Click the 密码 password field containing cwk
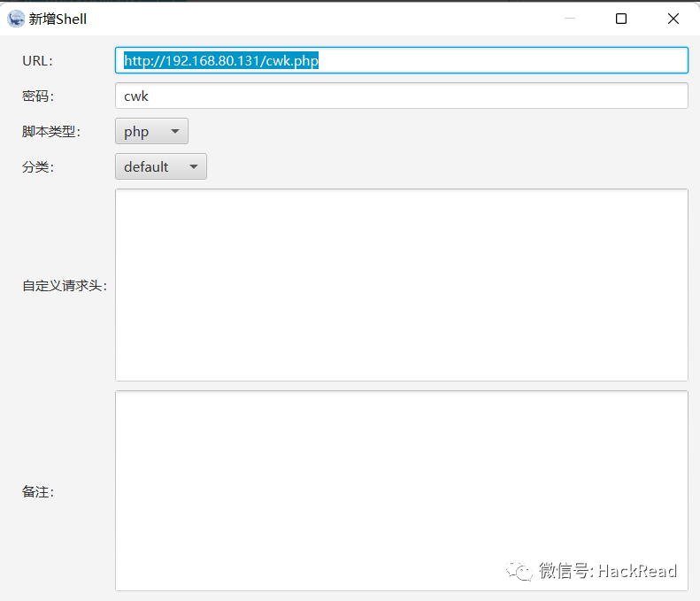This screenshot has height=601, width=700. click(402, 96)
